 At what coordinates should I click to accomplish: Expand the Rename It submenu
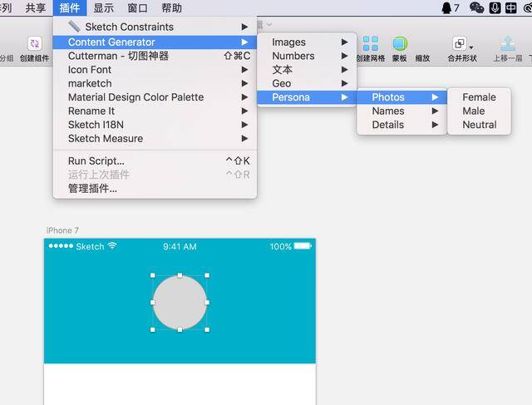pos(155,111)
